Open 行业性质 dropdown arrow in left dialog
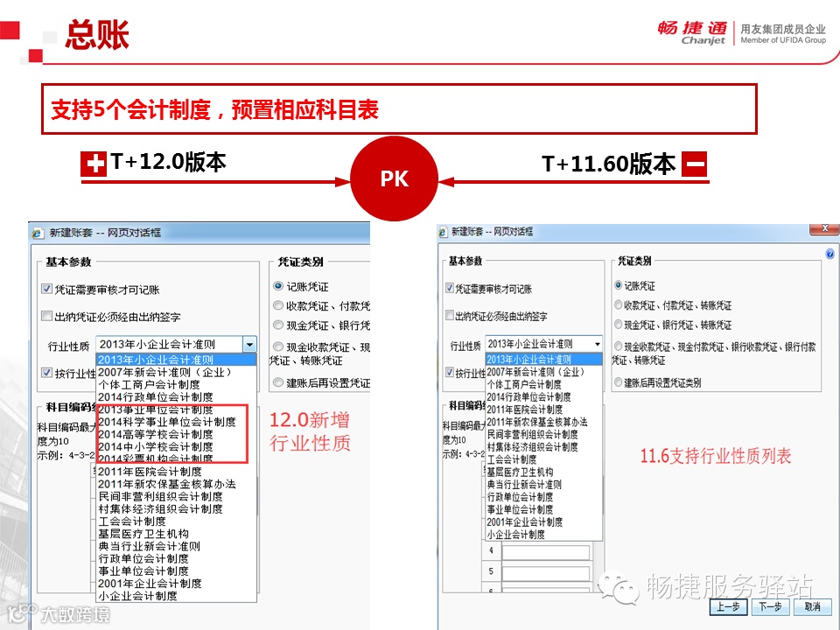This screenshot has width=840, height=630. tap(249, 345)
